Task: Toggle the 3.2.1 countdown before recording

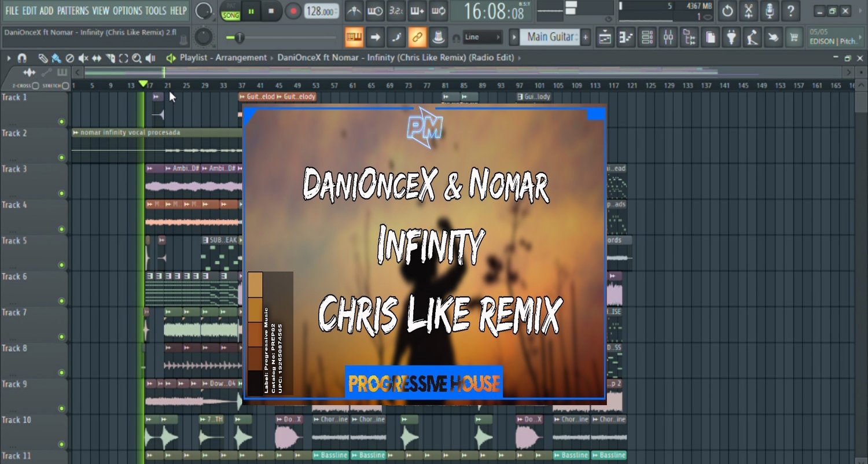Action: pos(396,10)
